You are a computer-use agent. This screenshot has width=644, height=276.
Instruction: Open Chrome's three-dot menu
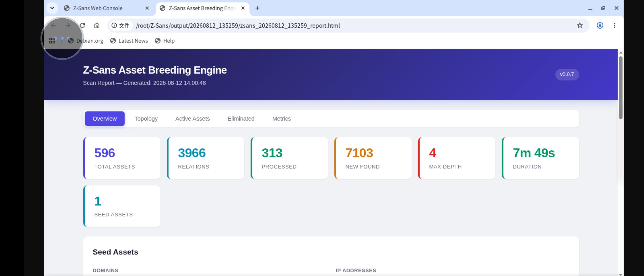tap(614, 26)
